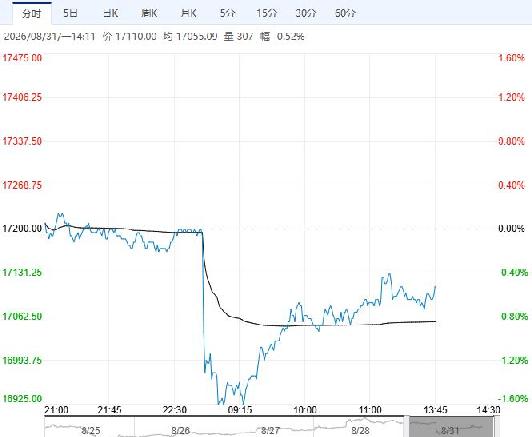
Task: Select the 分时 intraday tab
Action: click(x=32, y=14)
